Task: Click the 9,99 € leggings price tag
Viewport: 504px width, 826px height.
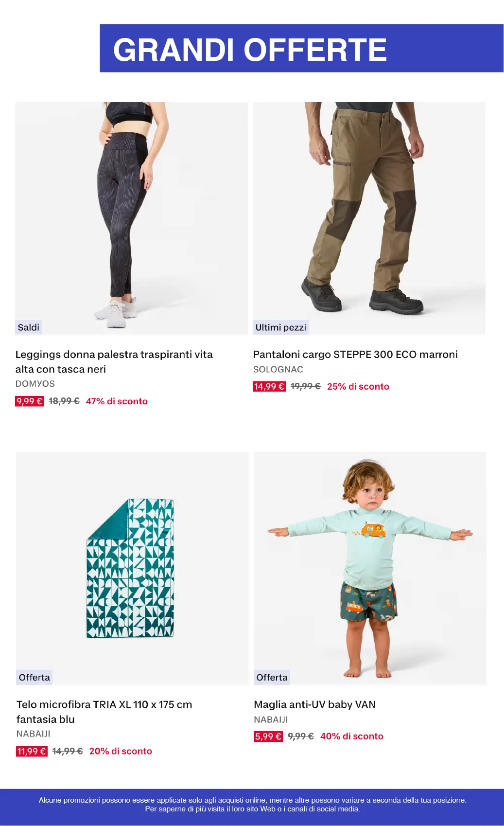Action: tap(30, 401)
